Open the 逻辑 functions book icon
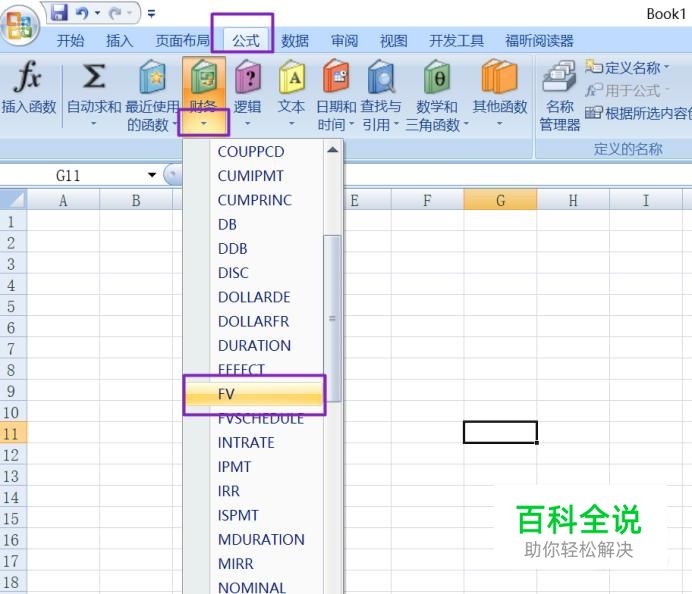Image resolution: width=692 pixels, height=594 pixels. 248,76
